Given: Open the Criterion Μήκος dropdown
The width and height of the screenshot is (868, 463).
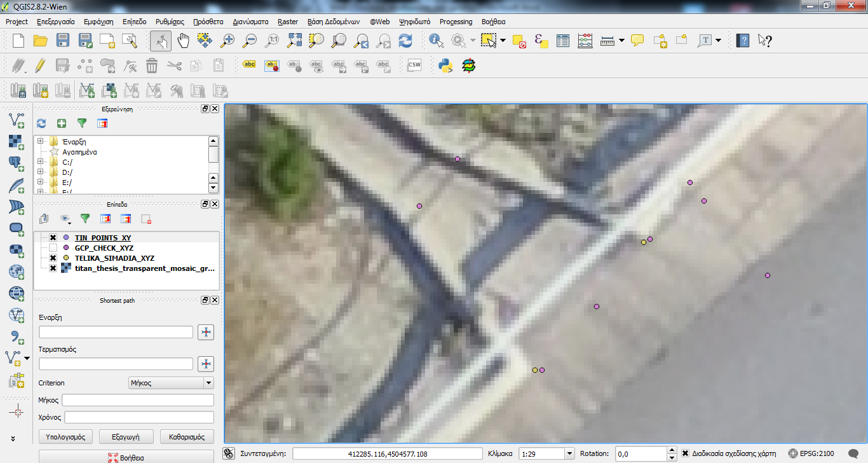Looking at the screenshot, I should (x=171, y=383).
